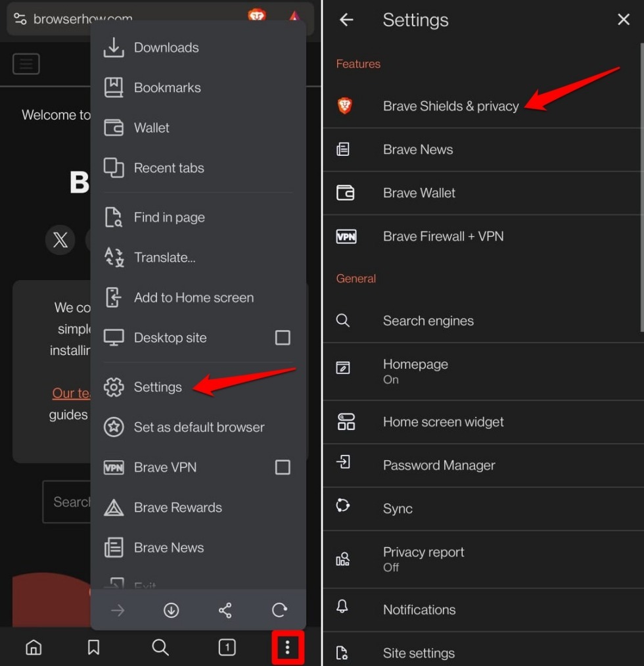Tap the three-dot menu button

[288, 648]
